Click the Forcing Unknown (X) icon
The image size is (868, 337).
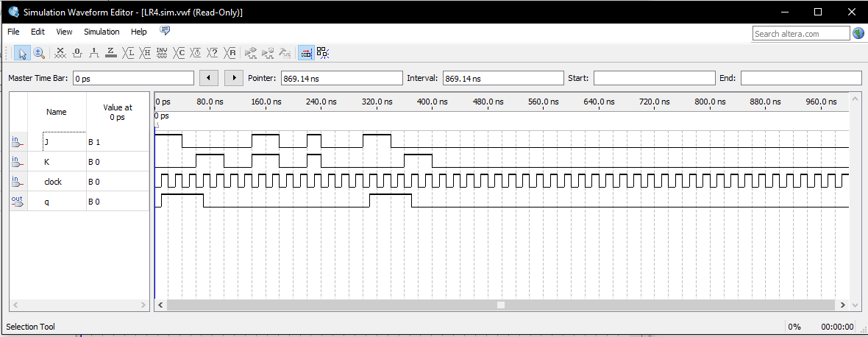[60, 53]
